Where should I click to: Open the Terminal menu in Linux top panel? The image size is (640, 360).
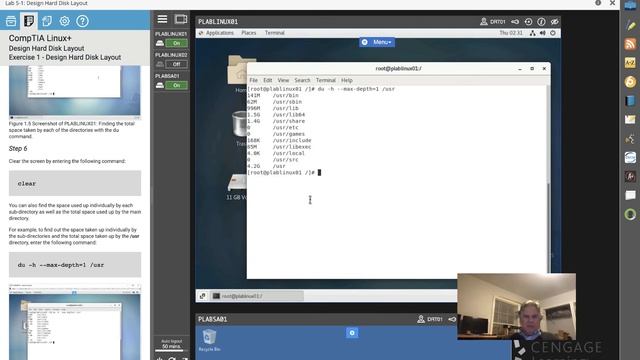coord(275,33)
